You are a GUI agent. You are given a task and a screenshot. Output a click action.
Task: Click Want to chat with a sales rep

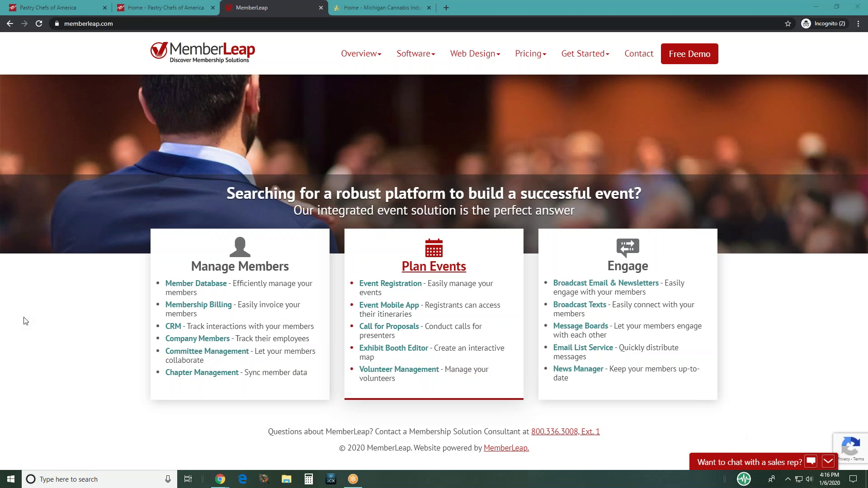tap(749, 462)
